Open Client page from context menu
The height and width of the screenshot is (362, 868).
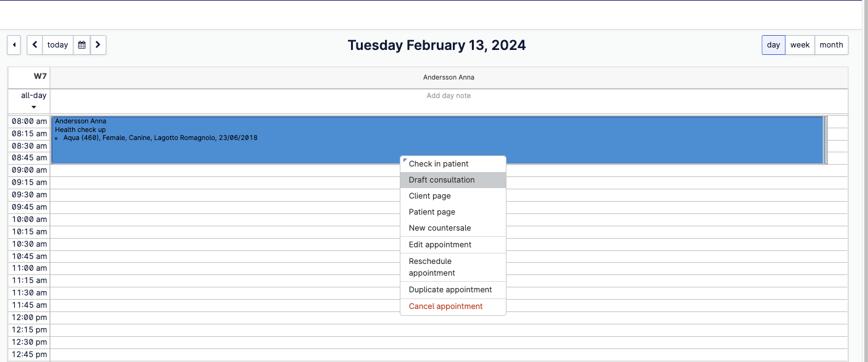(x=430, y=196)
